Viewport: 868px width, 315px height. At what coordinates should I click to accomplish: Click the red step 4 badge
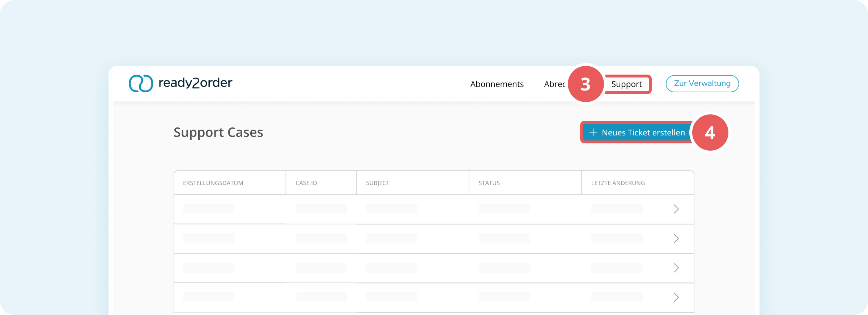[x=710, y=133]
